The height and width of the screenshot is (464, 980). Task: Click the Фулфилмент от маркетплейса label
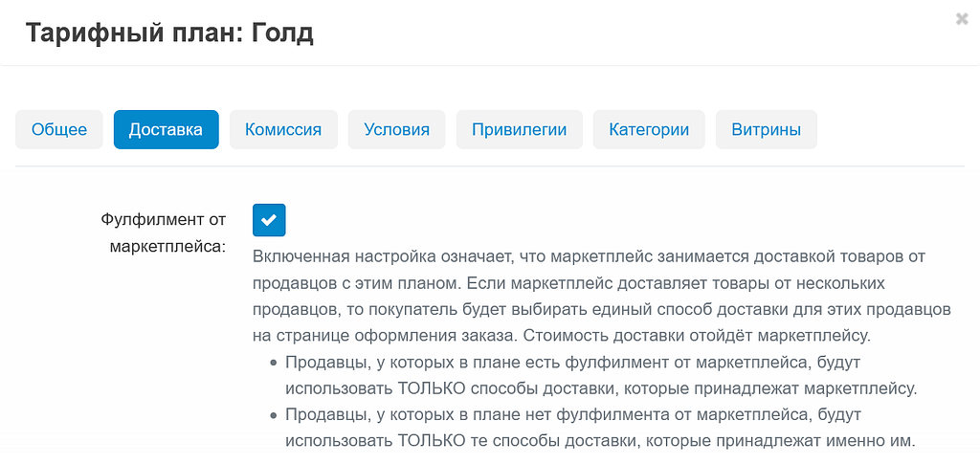pyautogui.click(x=163, y=232)
